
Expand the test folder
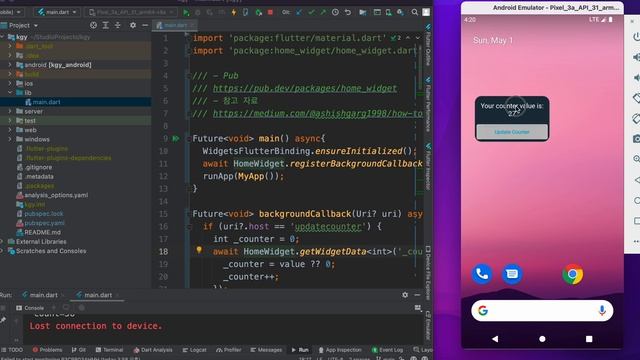click(10, 120)
